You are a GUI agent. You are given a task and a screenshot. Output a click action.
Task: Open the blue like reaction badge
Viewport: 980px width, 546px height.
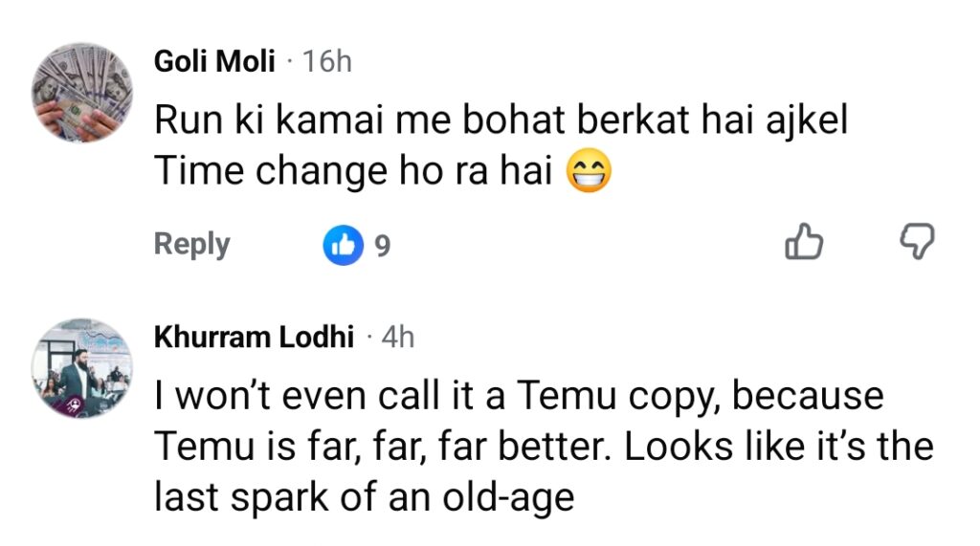coord(344,245)
